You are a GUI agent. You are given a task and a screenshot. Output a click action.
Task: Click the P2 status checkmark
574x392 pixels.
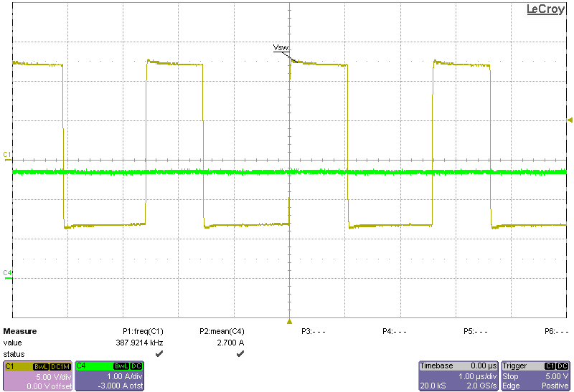click(x=240, y=353)
